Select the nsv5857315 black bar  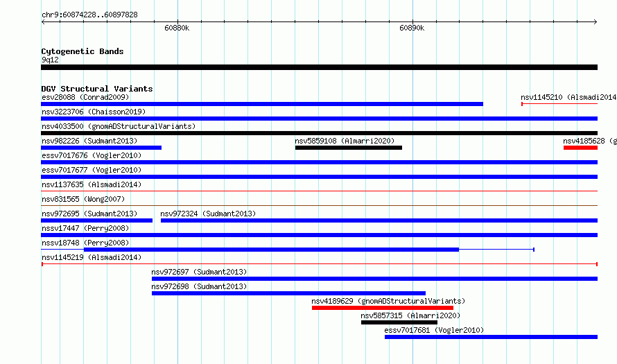coord(399,322)
